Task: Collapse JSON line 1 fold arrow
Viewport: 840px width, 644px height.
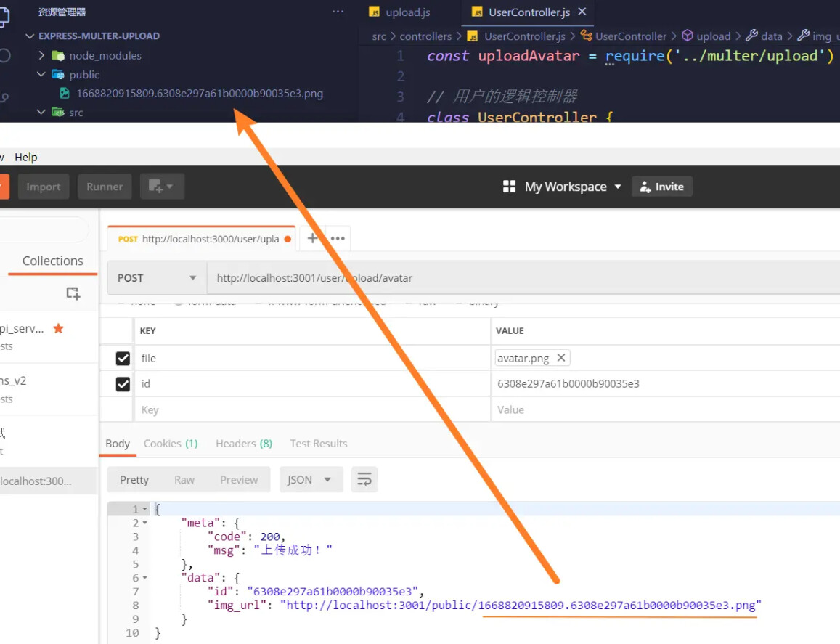Action: tap(144, 509)
